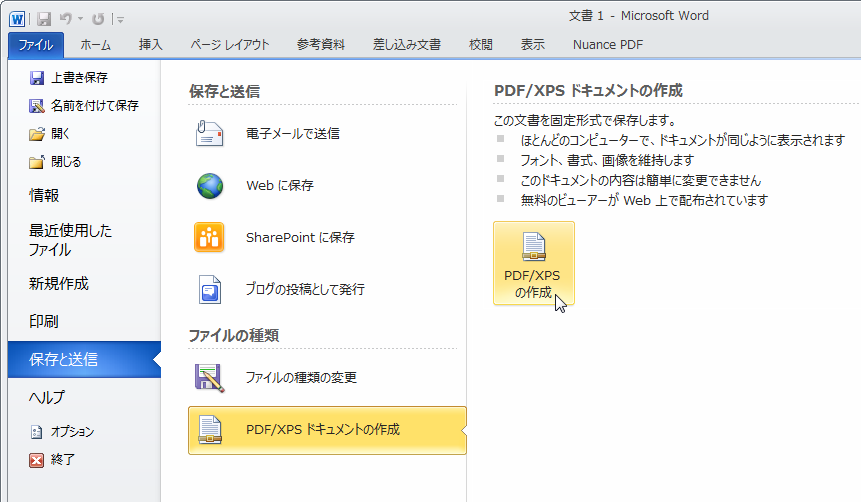
Task: Click bullet text ほとんどのコンピューターで、ドキュメントが同じように表示されます
Action: 683,141
